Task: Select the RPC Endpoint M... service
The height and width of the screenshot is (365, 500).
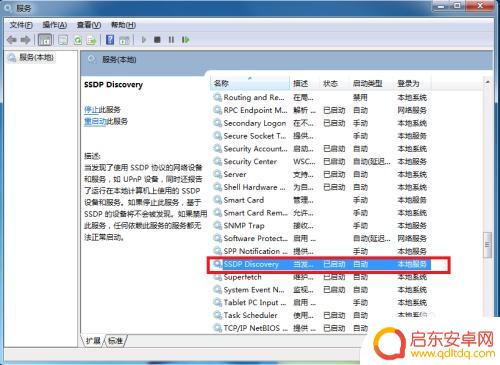Action: pyautogui.click(x=322, y=110)
